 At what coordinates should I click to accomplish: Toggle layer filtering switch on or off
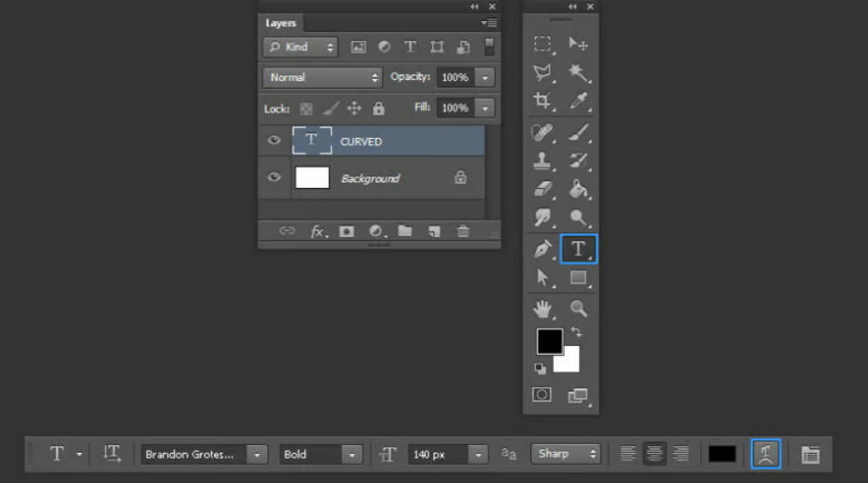point(489,46)
